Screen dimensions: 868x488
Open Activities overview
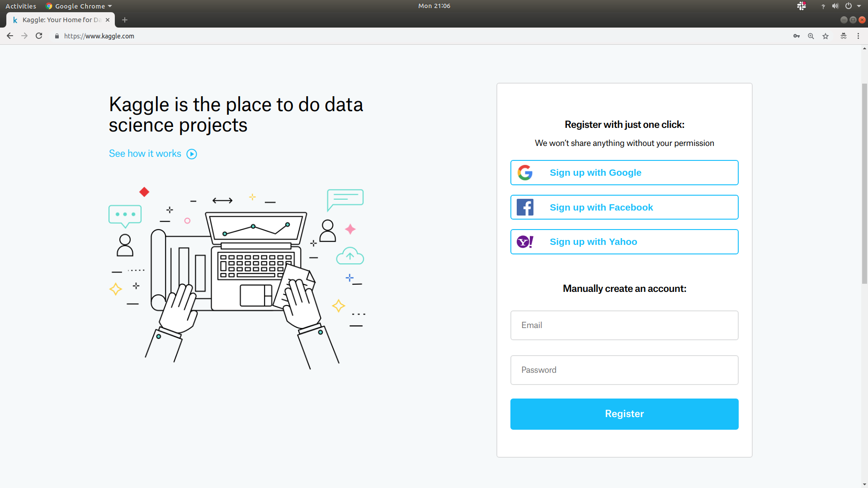point(21,6)
